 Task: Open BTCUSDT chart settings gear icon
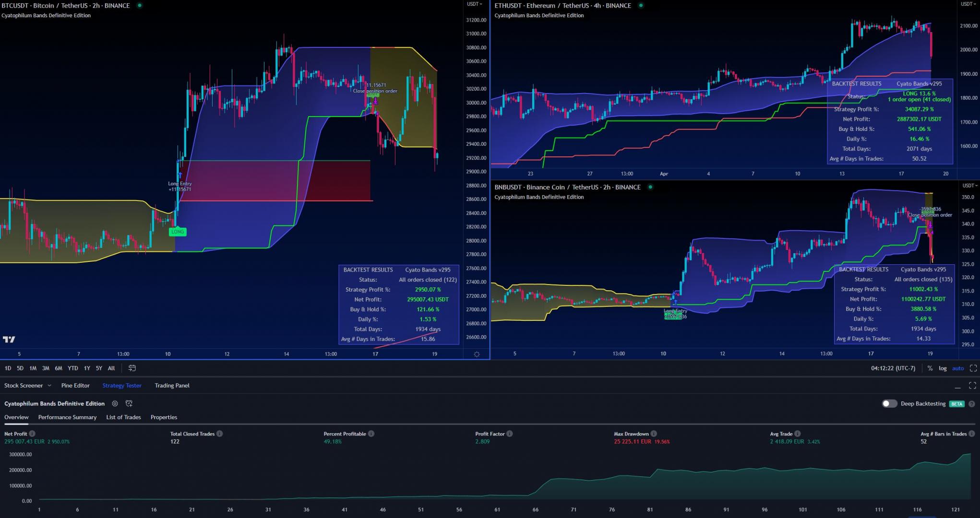click(x=477, y=354)
